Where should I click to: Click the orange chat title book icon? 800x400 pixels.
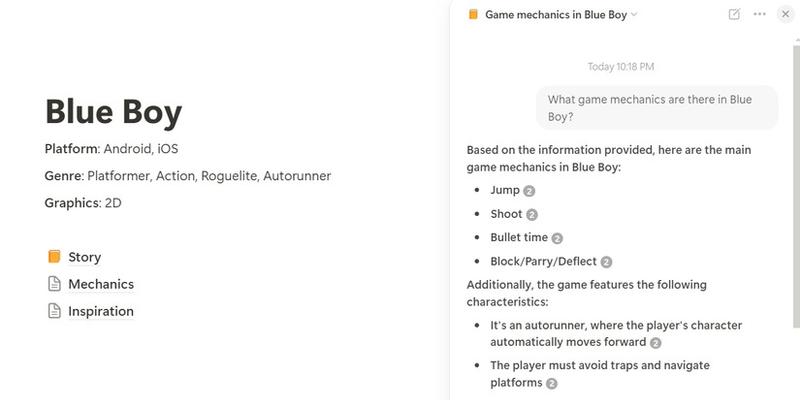click(x=473, y=15)
